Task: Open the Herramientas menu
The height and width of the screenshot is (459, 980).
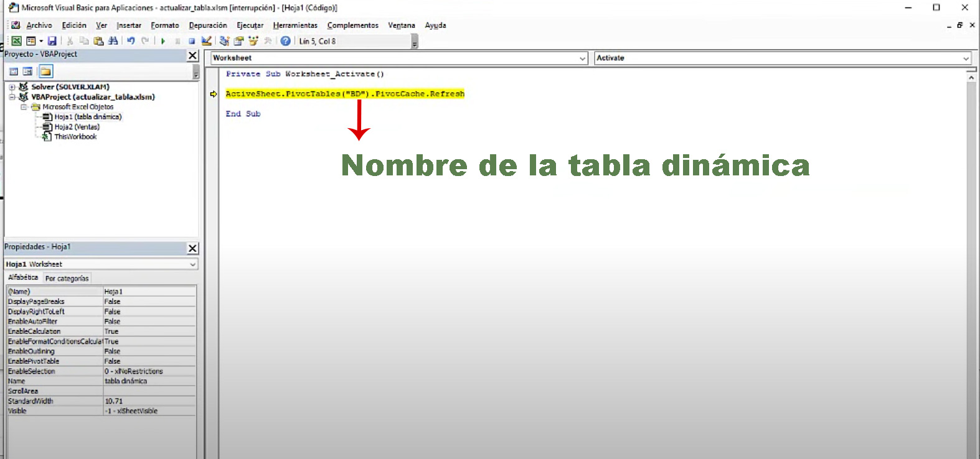Action: [x=295, y=25]
